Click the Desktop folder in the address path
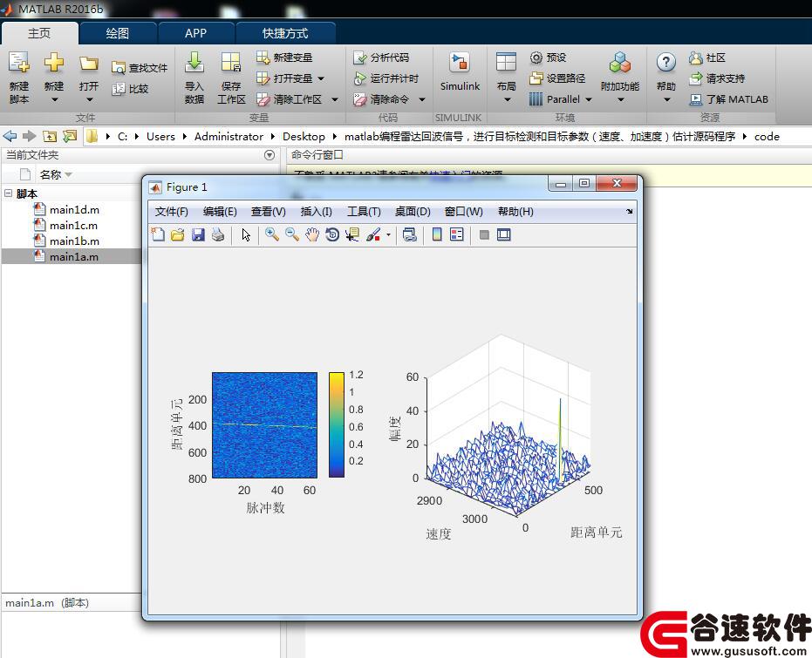Screen dimensions: 812x658 [304, 137]
